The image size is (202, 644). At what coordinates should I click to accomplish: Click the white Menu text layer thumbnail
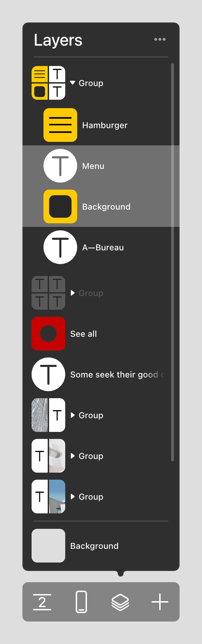coord(60,165)
